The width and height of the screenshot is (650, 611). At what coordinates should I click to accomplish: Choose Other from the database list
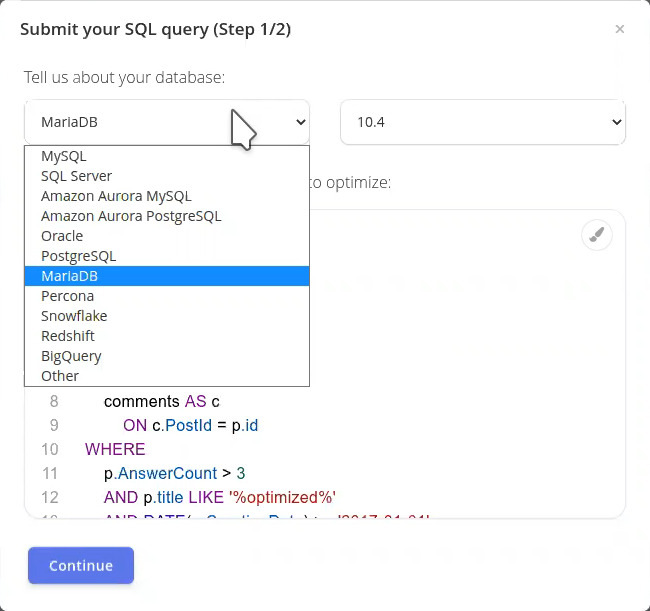click(60, 376)
